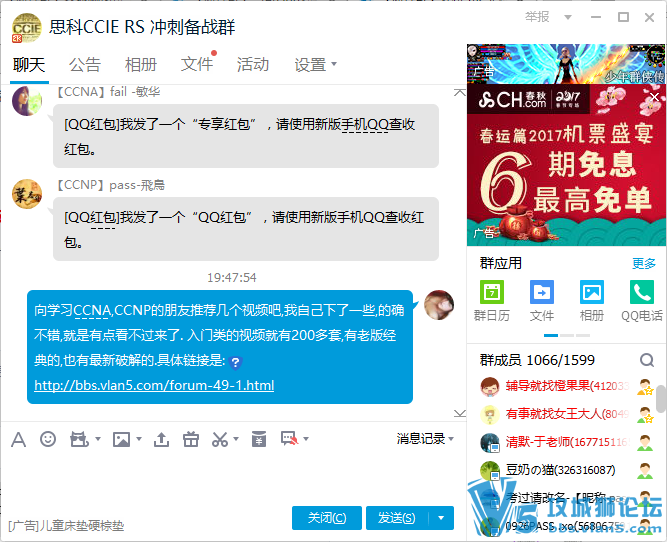Click the message blocking icon
This screenshot has width=667, height=542.
[290, 439]
